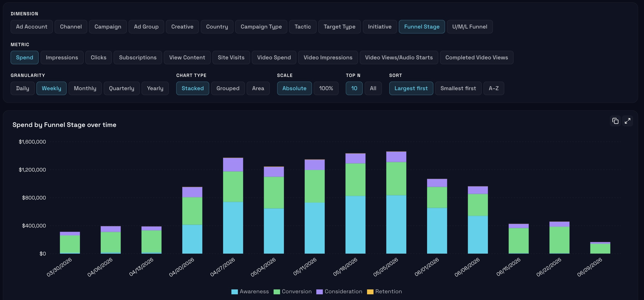Switch scale to 100%

(x=326, y=88)
